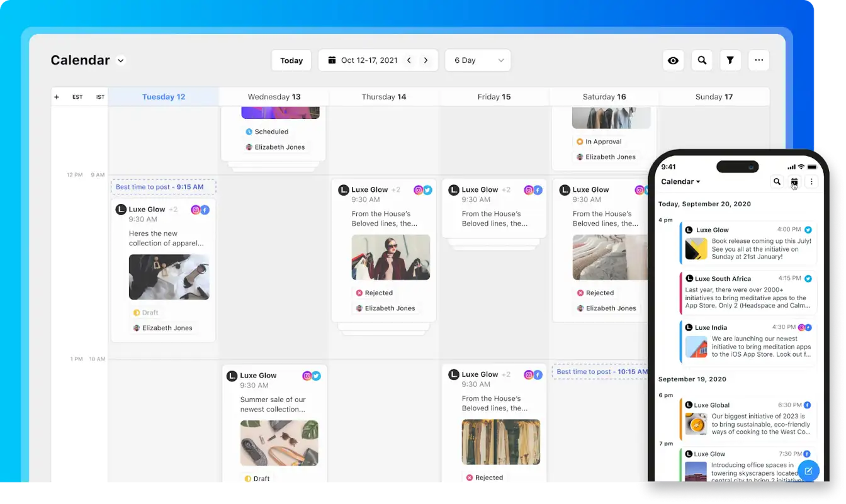Go to next date range arrow

(x=426, y=60)
